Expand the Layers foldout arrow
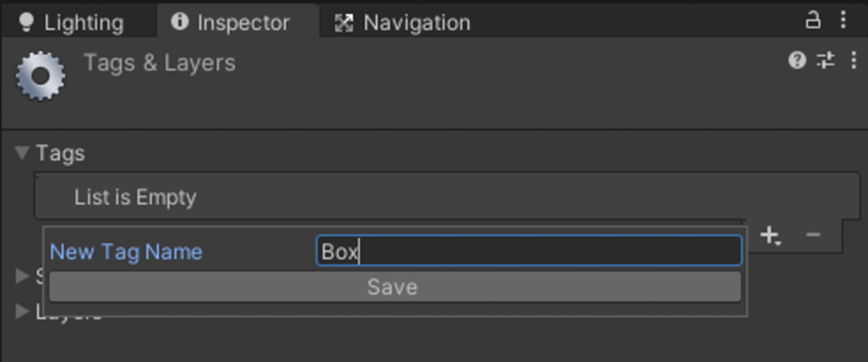868x362 pixels. coord(23,310)
